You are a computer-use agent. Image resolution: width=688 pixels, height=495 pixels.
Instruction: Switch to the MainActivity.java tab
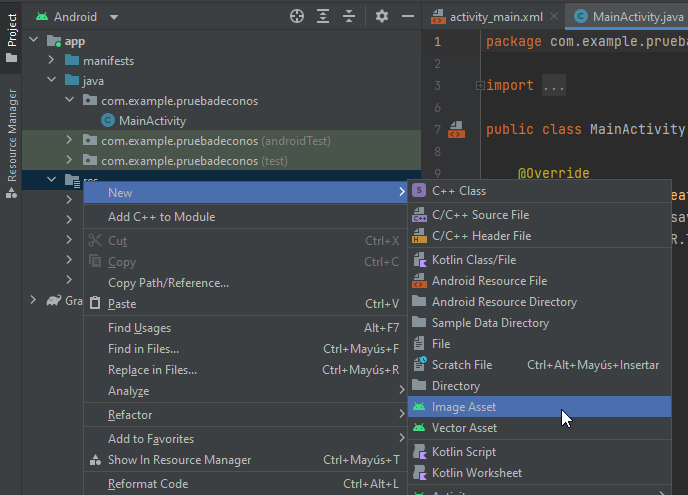click(629, 17)
